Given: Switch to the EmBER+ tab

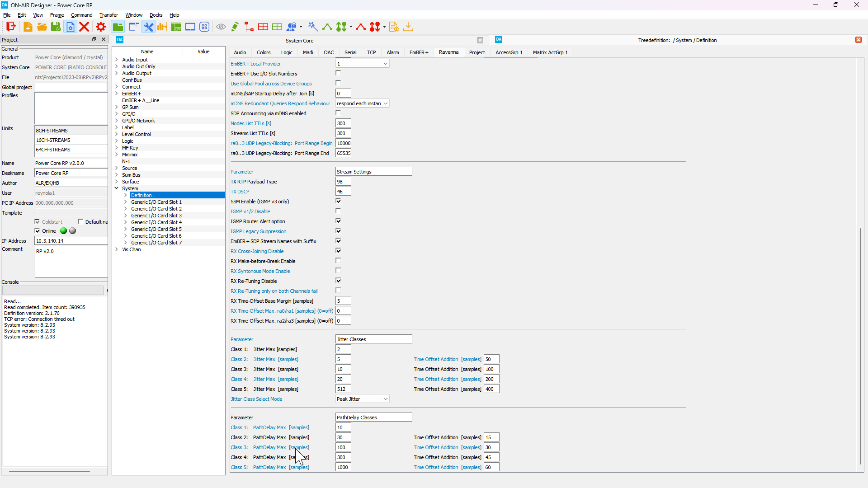Looking at the screenshot, I should pyautogui.click(x=419, y=52).
